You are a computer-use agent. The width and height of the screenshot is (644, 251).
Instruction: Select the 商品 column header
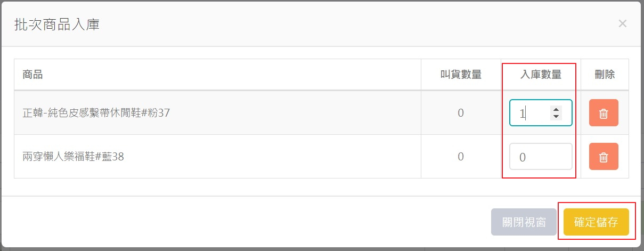(x=32, y=75)
